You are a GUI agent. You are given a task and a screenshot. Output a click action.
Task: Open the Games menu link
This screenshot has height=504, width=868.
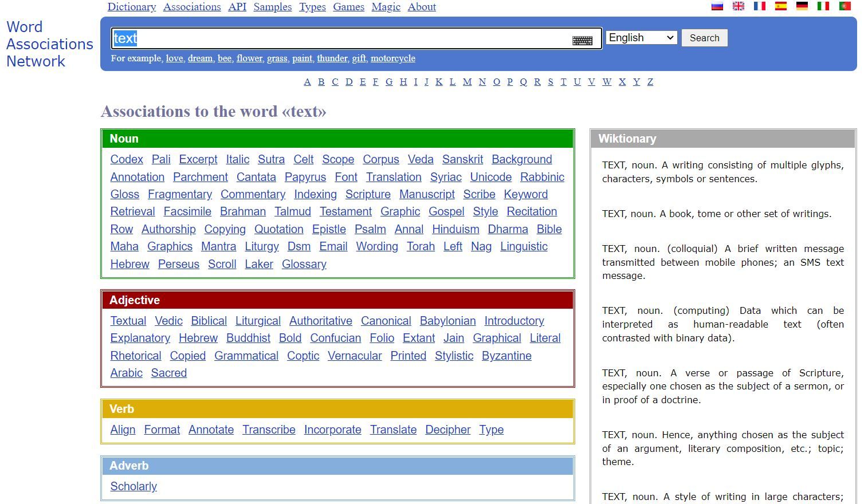pos(348,7)
